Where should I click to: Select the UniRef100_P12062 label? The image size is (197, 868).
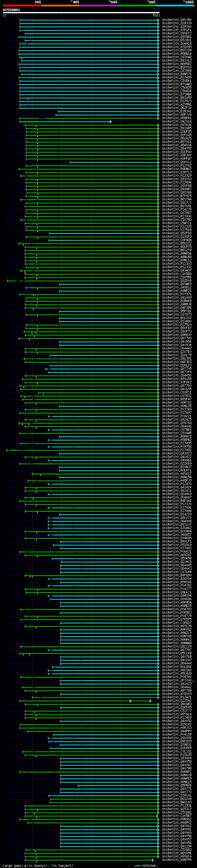[x=177, y=165]
